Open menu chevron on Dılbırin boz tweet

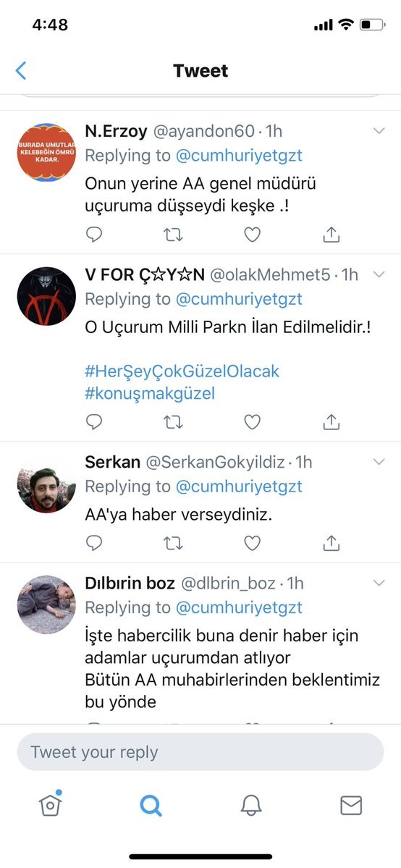[379, 583]
